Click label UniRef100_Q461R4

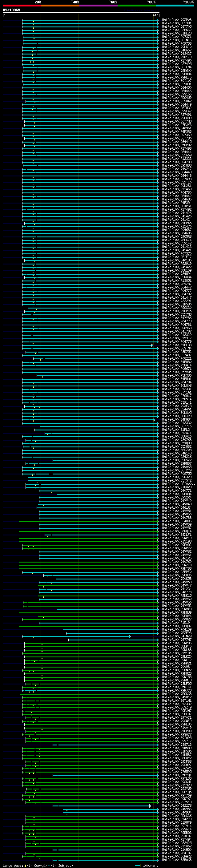[x=177, y=507]
